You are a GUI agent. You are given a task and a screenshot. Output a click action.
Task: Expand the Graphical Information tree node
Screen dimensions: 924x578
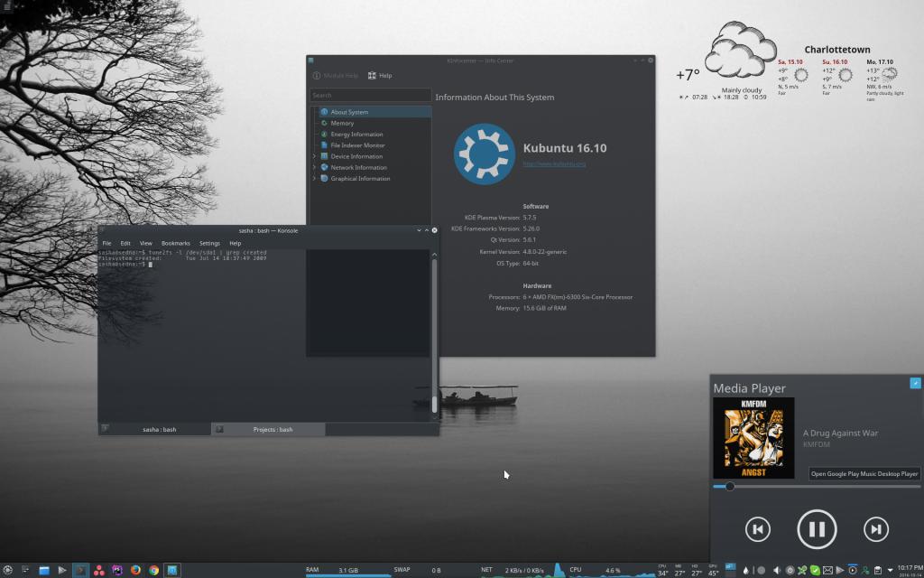click(x=314, y=179)
